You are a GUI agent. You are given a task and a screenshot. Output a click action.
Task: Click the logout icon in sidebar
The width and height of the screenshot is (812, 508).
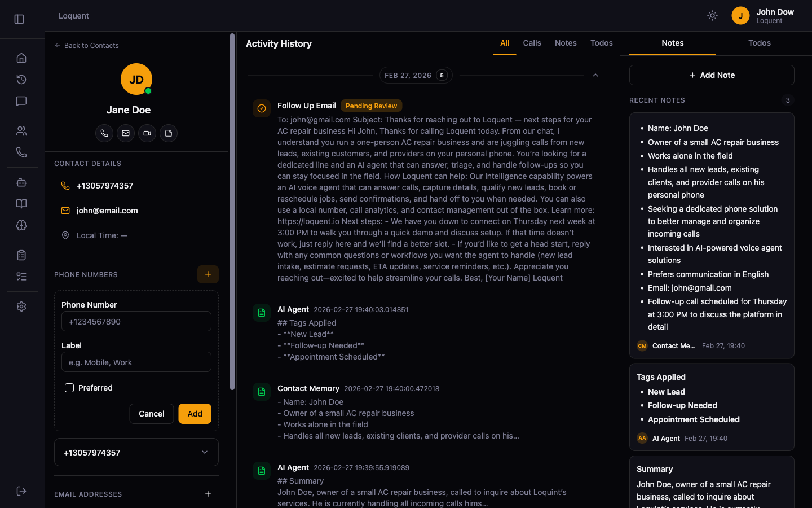coord(21,491)
